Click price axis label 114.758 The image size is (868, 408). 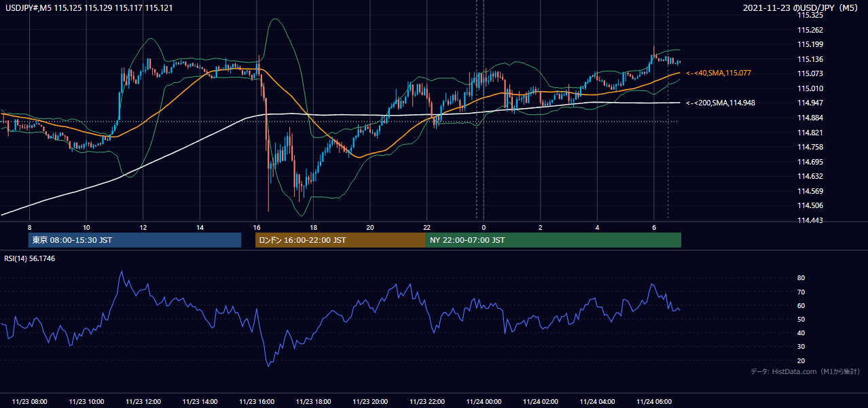click(810, 147)
